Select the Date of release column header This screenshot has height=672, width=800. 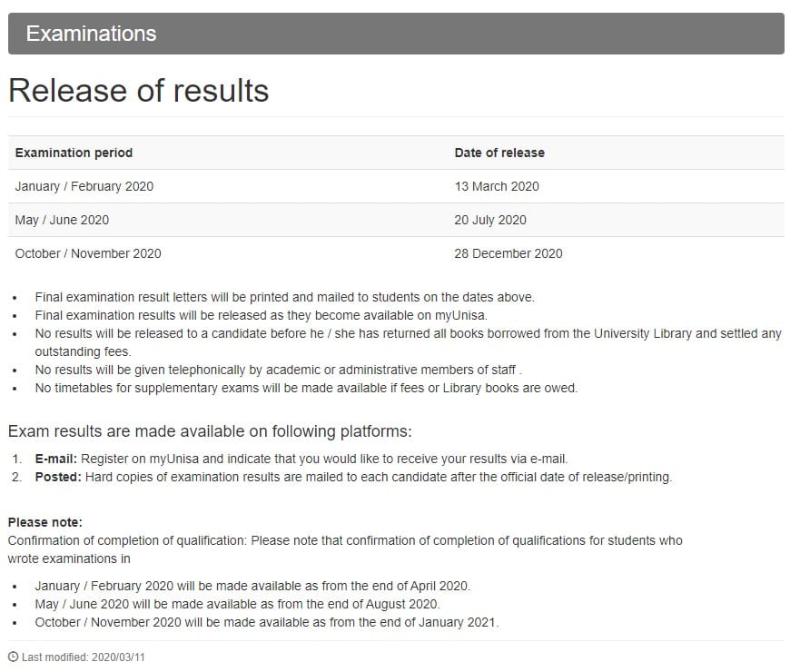click(499, 153)
